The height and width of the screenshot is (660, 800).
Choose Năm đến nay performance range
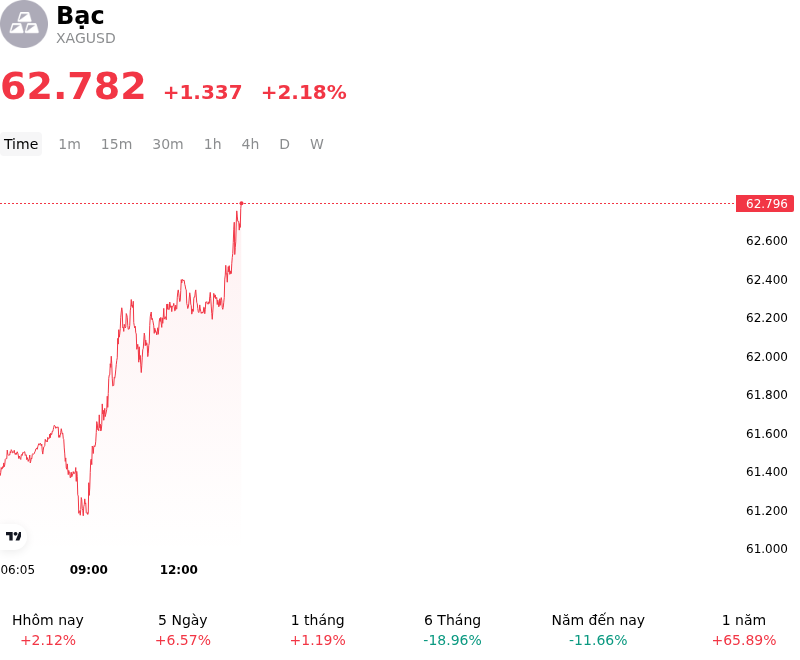pyautogui.click(x=598, y=630)
